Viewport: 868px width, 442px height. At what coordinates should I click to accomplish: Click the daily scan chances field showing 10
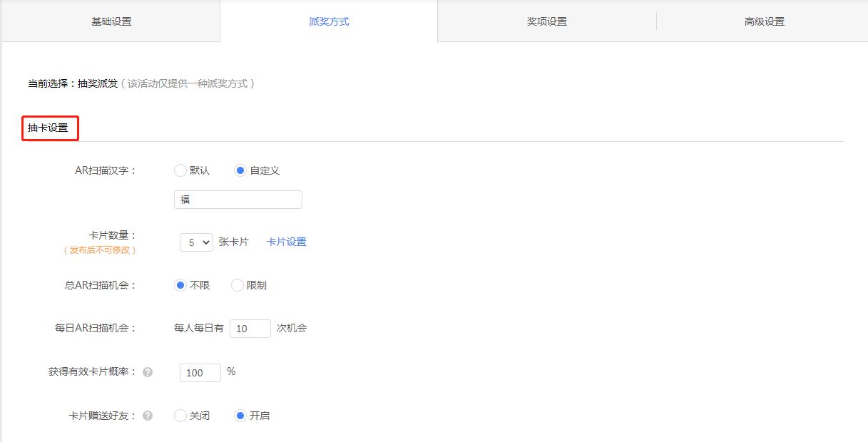tap(250, 329)
